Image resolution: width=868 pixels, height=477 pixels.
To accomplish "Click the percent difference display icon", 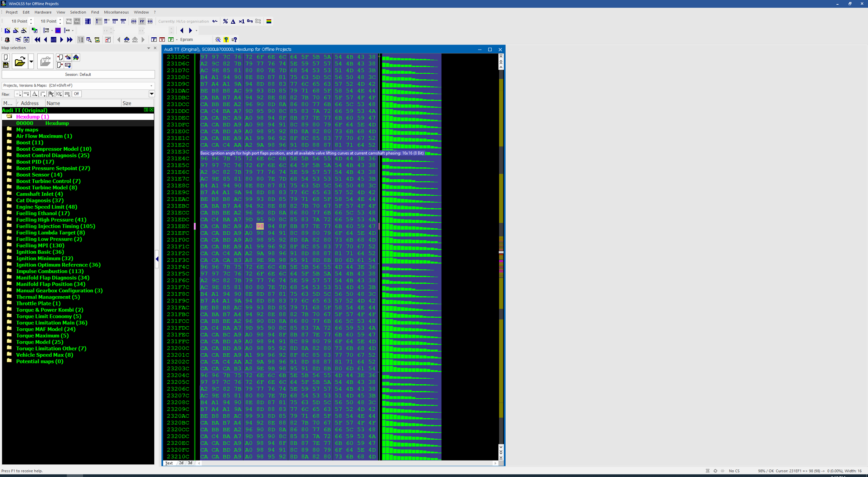I will point(225,21).
